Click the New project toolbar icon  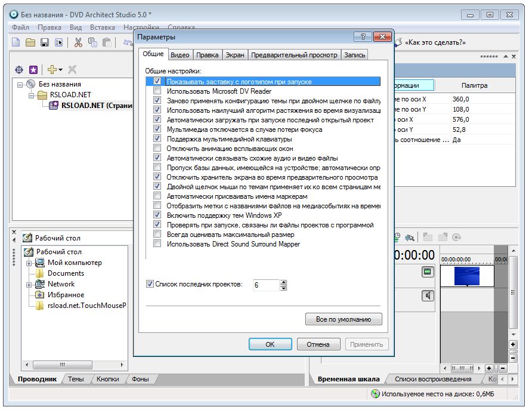(x=16, y=42)
